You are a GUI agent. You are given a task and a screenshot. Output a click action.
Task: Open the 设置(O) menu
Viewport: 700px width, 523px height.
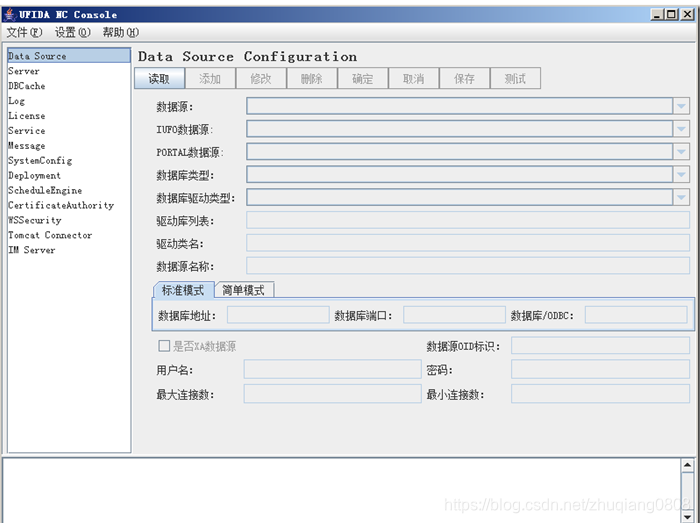[72, 32]
